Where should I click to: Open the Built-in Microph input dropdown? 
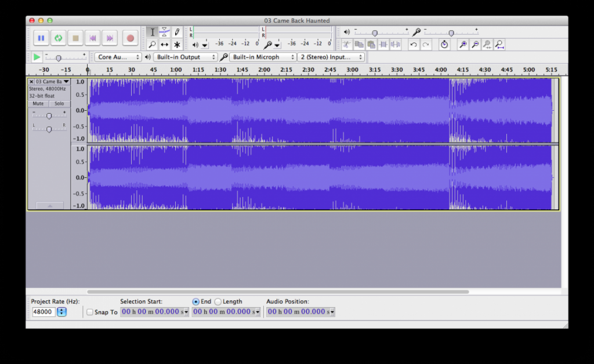(263, 57)
